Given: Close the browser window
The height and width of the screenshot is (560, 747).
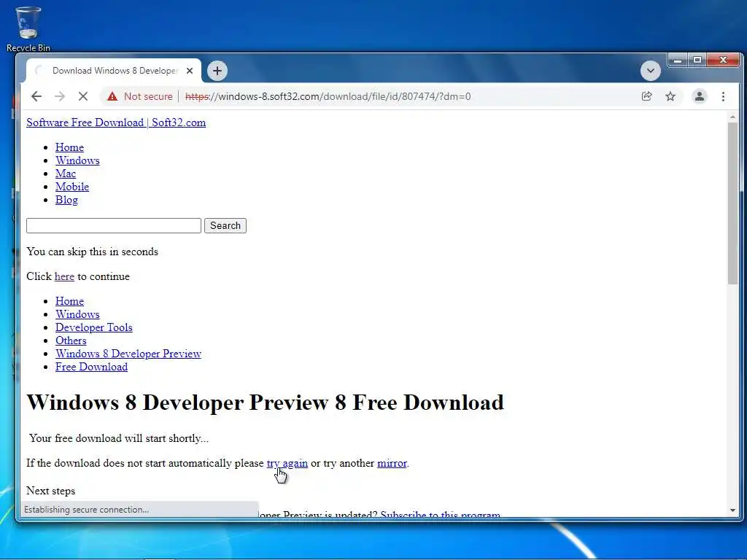Looking at the screenshot, I should [723, 60].
